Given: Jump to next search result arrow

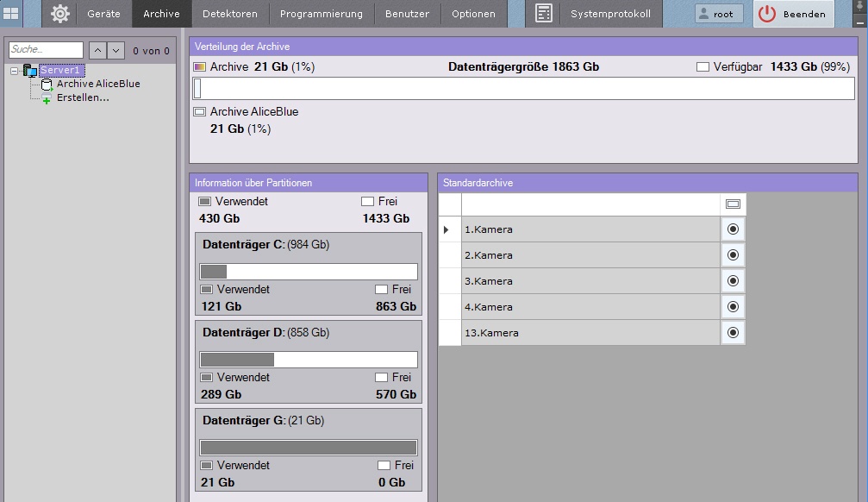Looking at the screenshot, I should [x=116, y=51].
